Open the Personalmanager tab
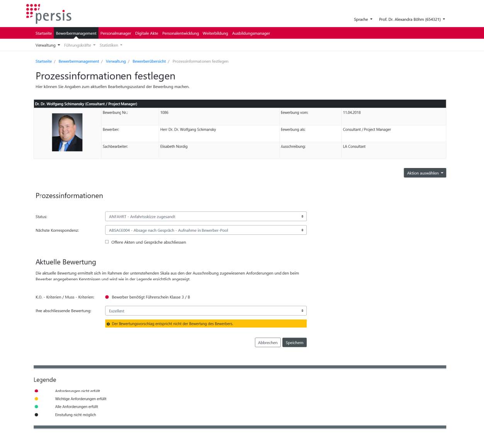Screen dimensions: 484x448 click(115, 33)
